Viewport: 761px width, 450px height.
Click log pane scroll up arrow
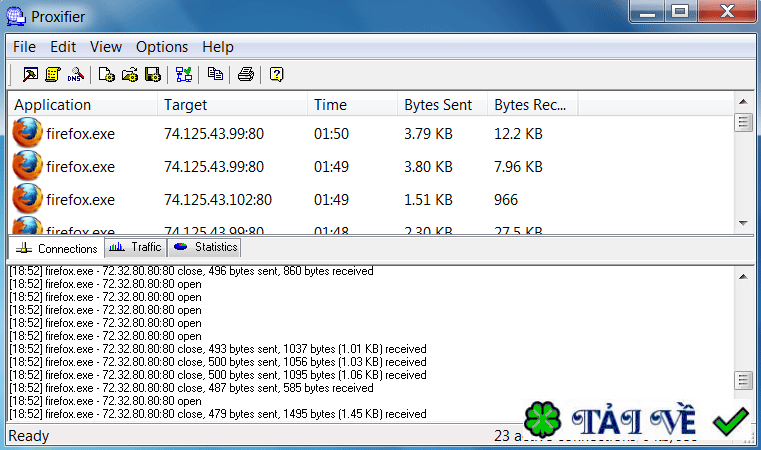(x=743, y=277)
